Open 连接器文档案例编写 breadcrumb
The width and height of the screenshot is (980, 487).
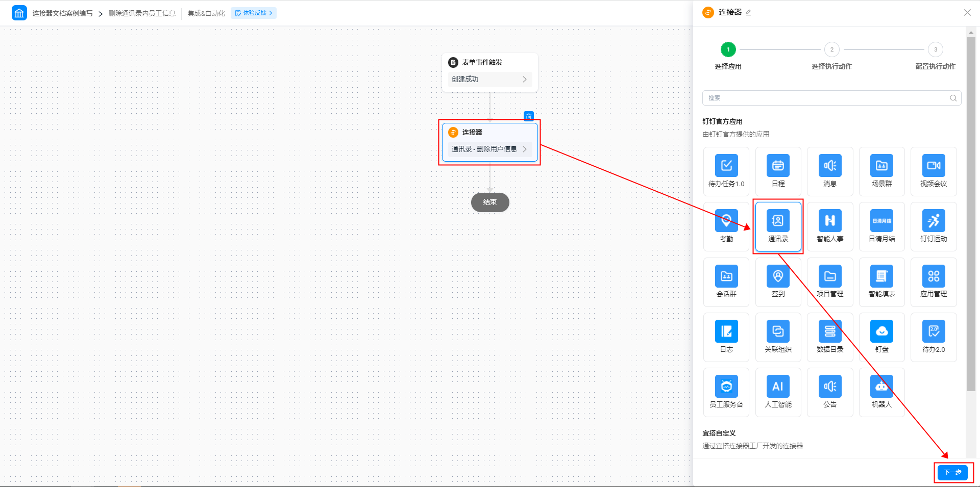click(63, 13)
